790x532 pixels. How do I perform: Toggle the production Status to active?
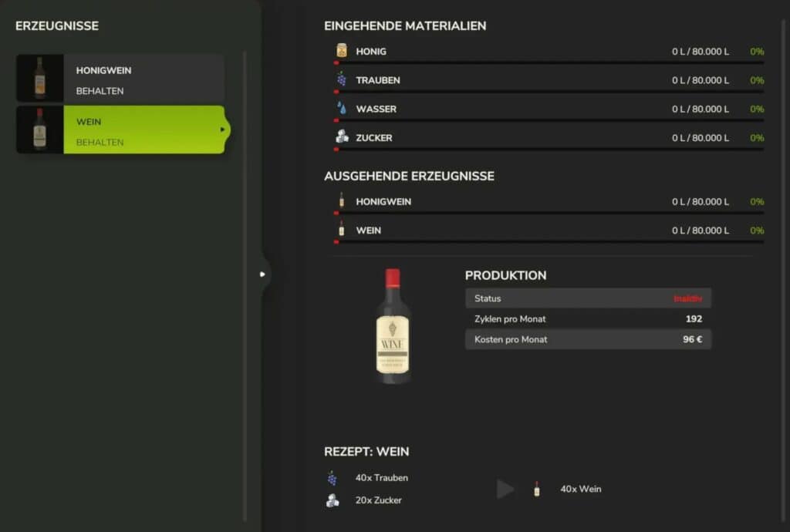click(x=588, y=298)
